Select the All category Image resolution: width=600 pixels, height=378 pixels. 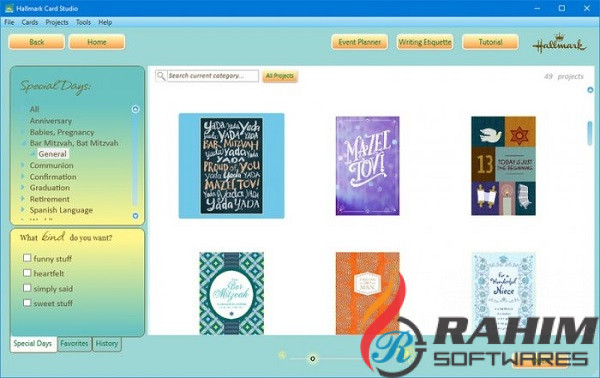click(34, 109)
